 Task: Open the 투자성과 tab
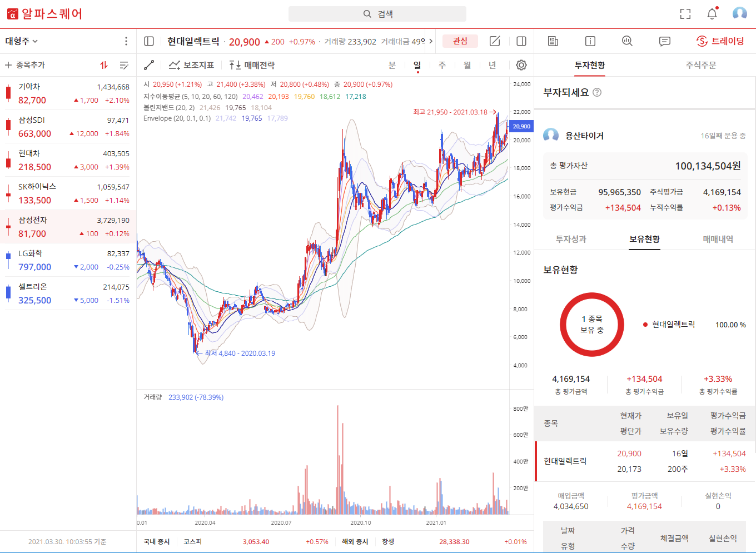pos(571,239)
